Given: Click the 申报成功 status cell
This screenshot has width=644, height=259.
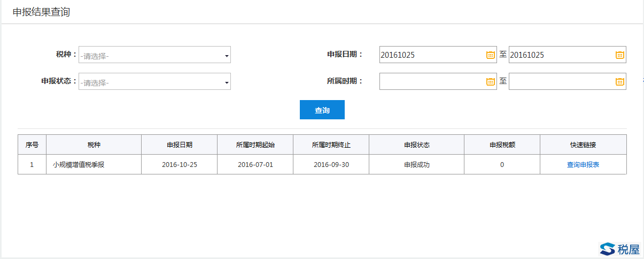Looking at the screenshot, I should pyautogui.click(x=416, y=165).
